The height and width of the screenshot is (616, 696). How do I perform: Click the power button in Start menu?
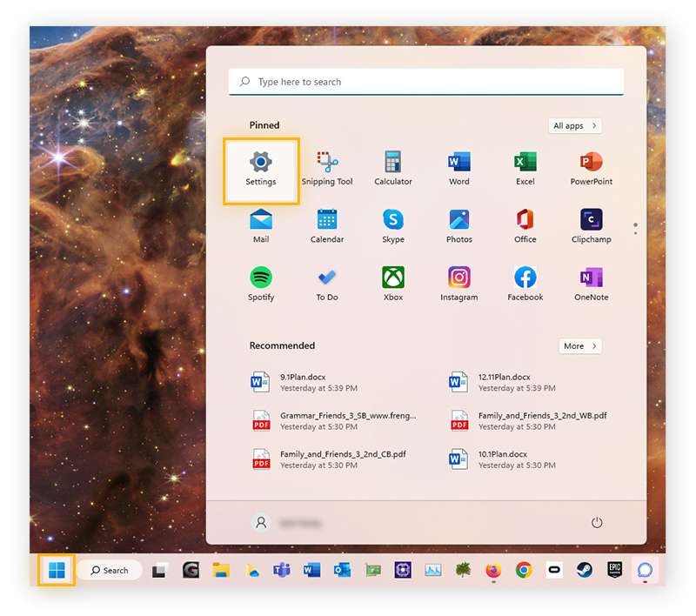[x=597, y=522]
